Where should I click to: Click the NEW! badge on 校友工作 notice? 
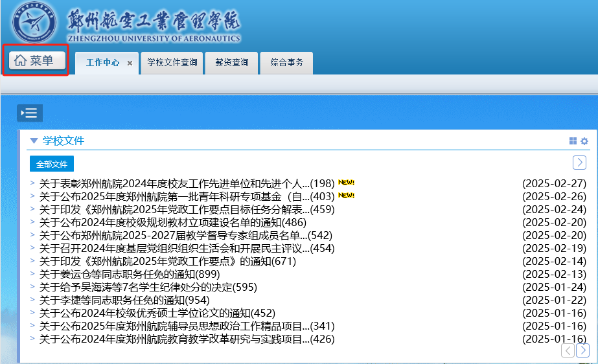tap(346, 183)
